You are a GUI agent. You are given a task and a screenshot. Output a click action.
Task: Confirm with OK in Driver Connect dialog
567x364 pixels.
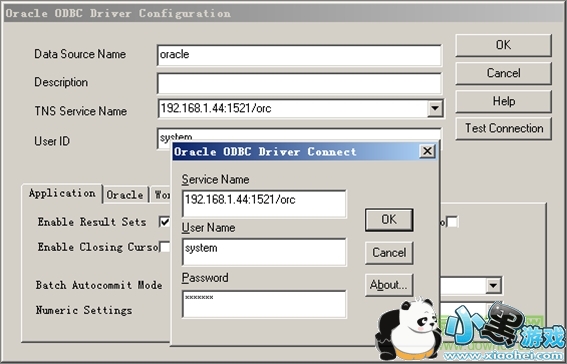pos(389,219)
